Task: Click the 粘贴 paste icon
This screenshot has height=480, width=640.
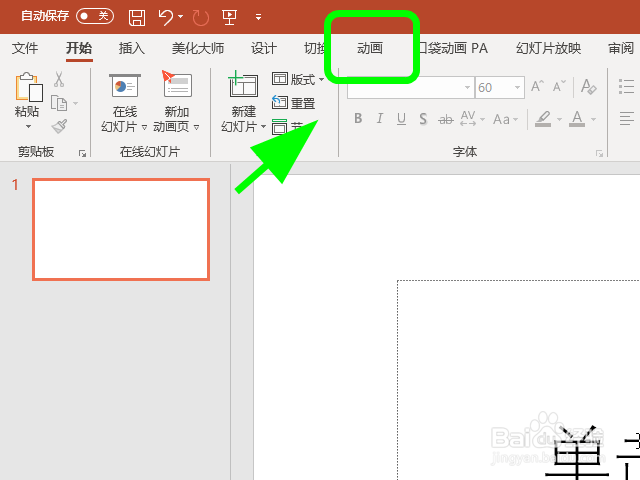Action: [x=29, y=87]
